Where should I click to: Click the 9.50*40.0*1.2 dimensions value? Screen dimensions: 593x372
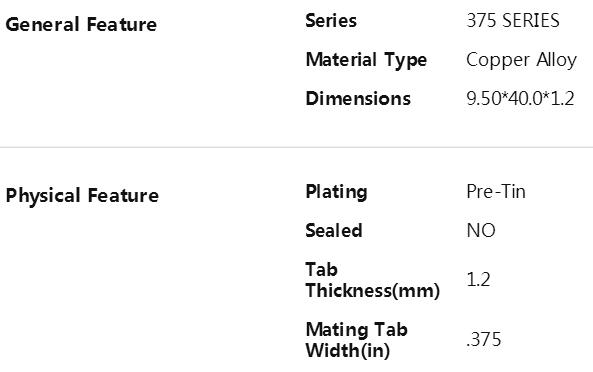(520, 99)
